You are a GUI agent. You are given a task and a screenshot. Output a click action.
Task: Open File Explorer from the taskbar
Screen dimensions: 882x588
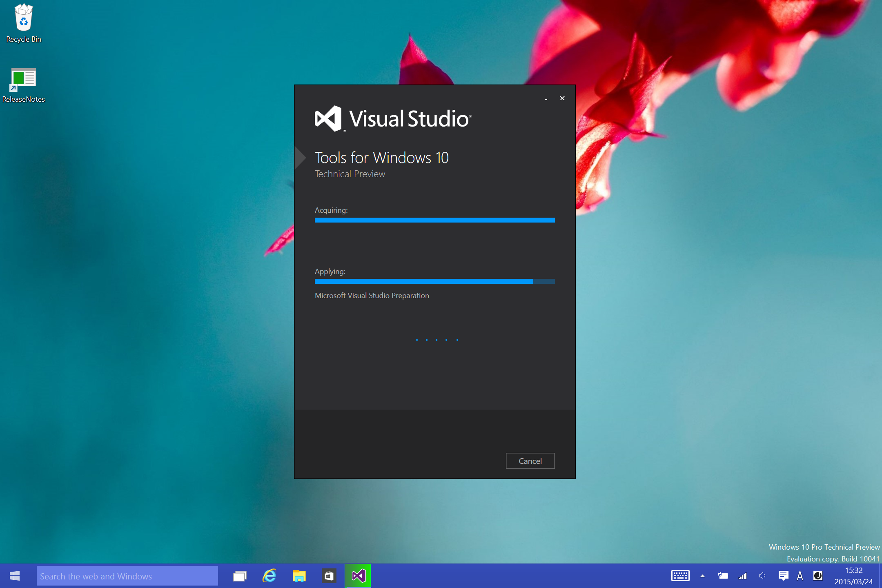299,576
